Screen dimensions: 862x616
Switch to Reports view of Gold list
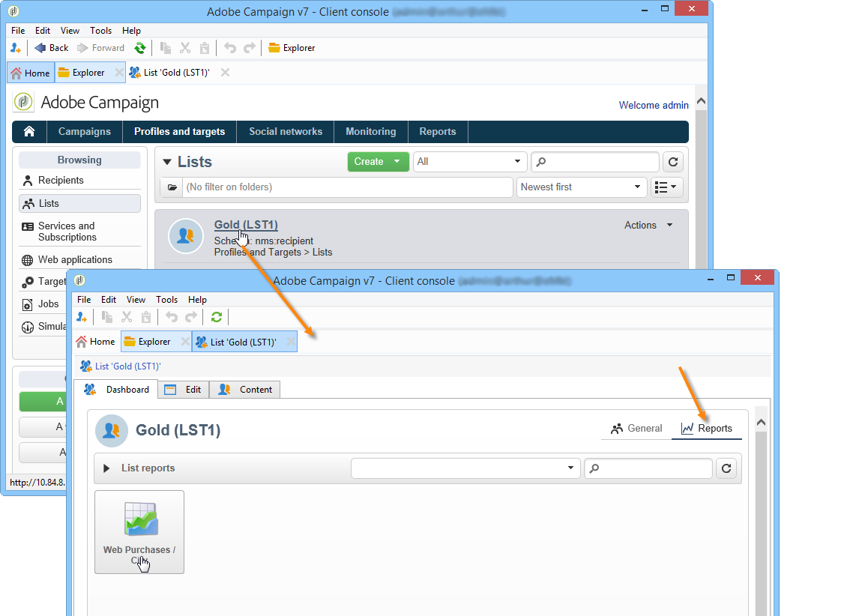[x=706, y=429]
